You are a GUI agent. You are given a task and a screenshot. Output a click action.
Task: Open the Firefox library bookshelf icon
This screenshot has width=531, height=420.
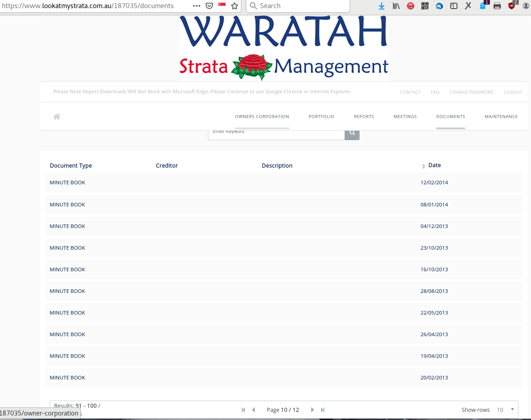[x=396, y=6]
